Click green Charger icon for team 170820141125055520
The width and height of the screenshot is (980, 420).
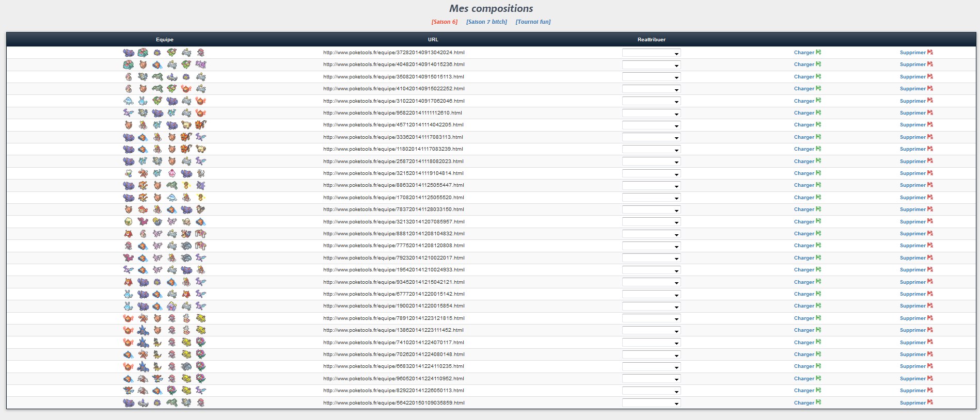[818, 197]
